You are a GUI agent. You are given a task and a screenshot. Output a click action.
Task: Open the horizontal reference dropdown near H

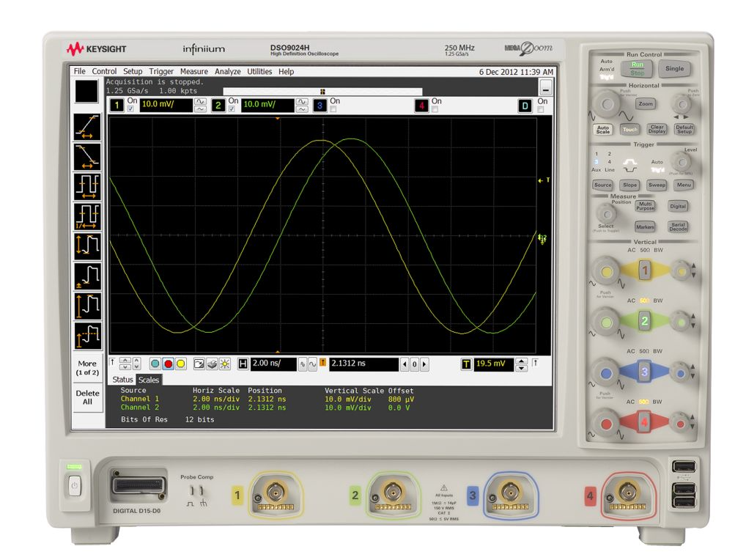pos(303,364)
